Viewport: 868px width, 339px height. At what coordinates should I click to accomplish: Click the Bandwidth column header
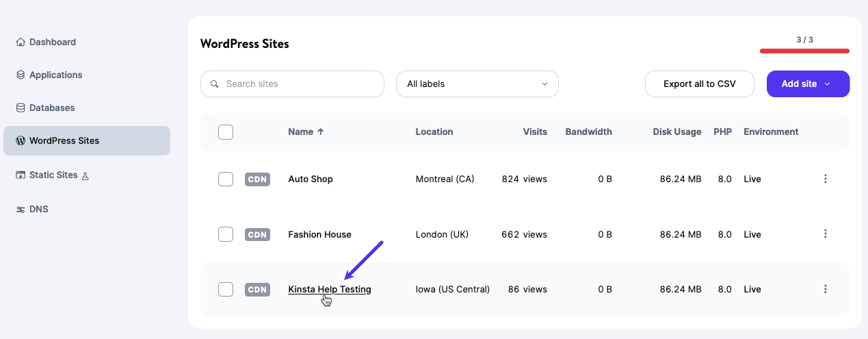[588, 131]
